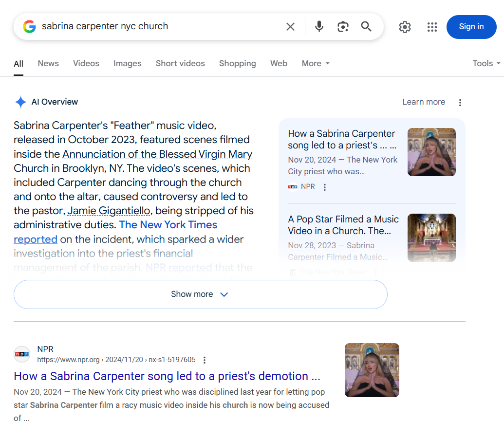Click the Google logo in search bar
Image resolution: width=504 pixels, height=439 pixels.
(29, 26)
